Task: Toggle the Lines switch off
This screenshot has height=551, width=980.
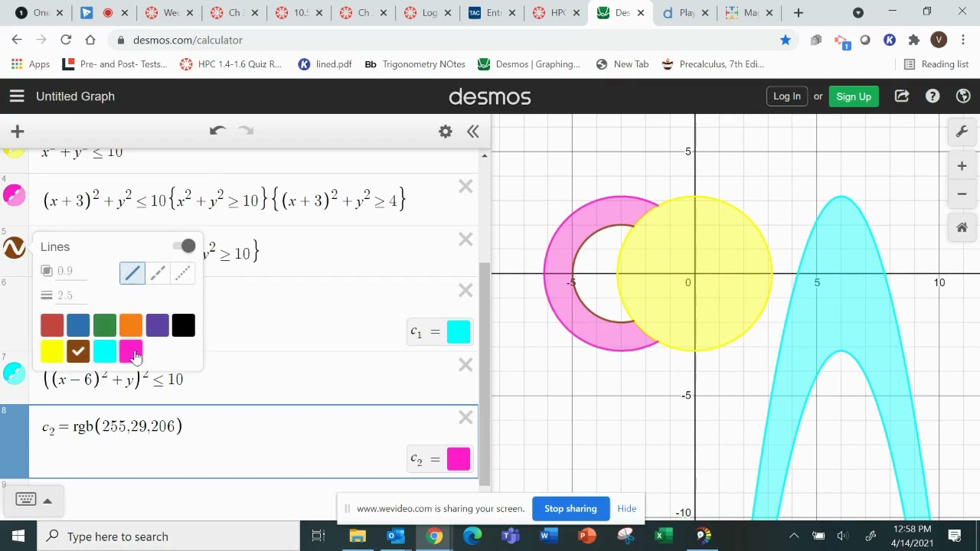Action: tap(184, 246)
